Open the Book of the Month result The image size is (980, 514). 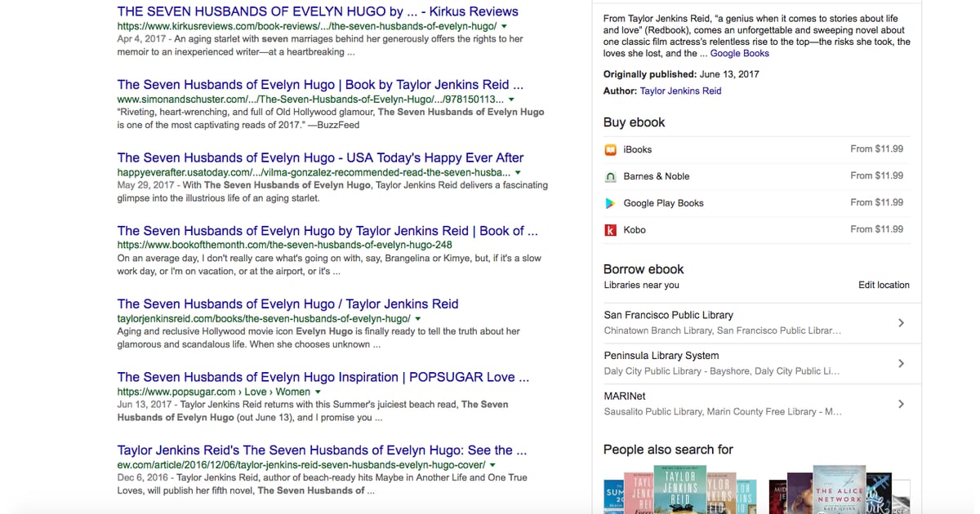[x=327, y=231]
